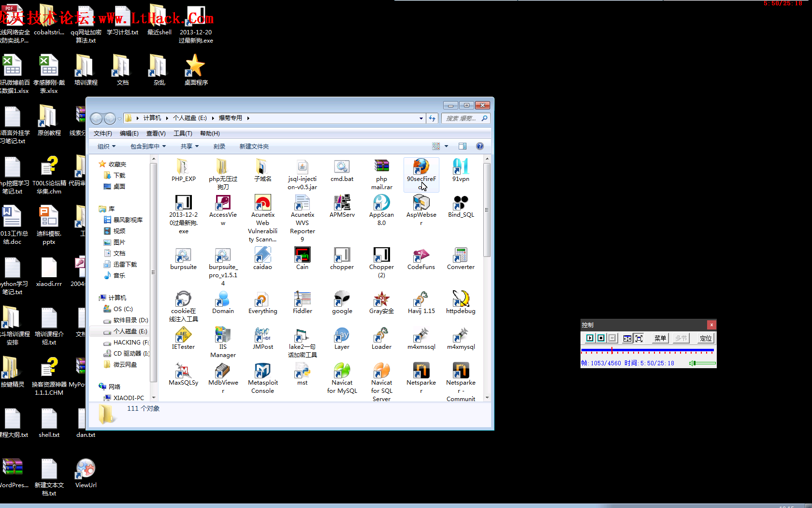Open the Fiddler shortcut
Viewport: 812px width, 508px height.
point(302,303)
